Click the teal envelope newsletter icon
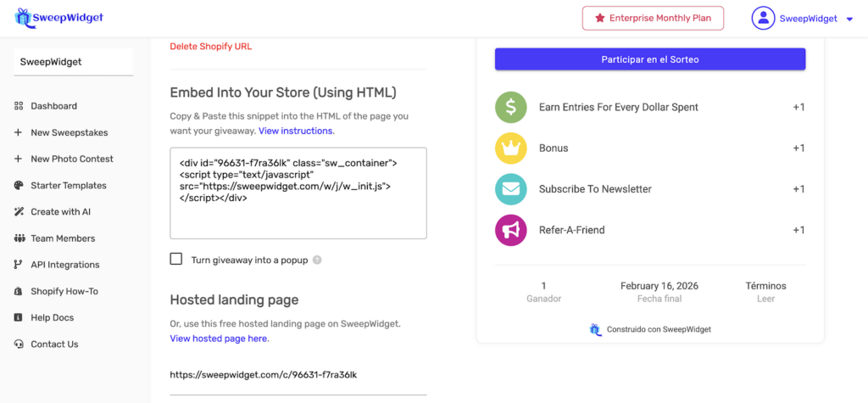 pos(511,189)
